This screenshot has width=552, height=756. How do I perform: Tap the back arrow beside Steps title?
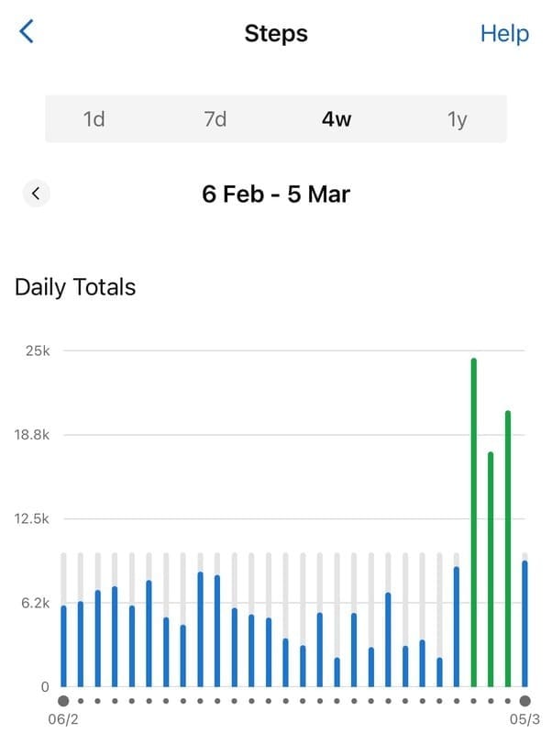click(x=27, y=32)
